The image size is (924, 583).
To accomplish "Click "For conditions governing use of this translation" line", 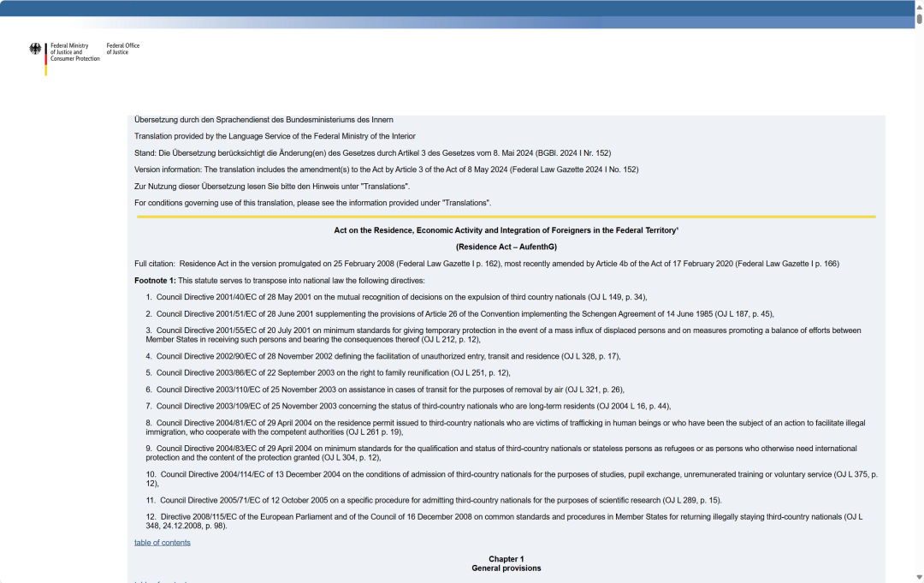I will (x=313, y=203).
